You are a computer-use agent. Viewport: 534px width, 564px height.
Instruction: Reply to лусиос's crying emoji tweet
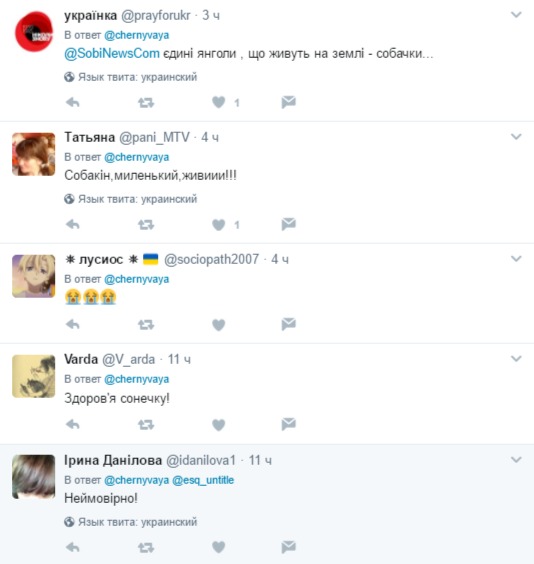(x=73, y=325)
